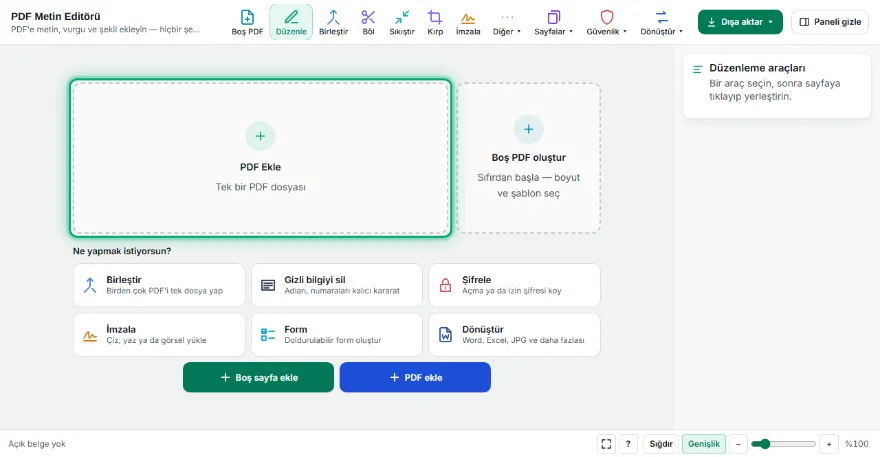Expand the Sayfalar dropdown
Viewport: 880px width, 457px height.
point(553,22)
